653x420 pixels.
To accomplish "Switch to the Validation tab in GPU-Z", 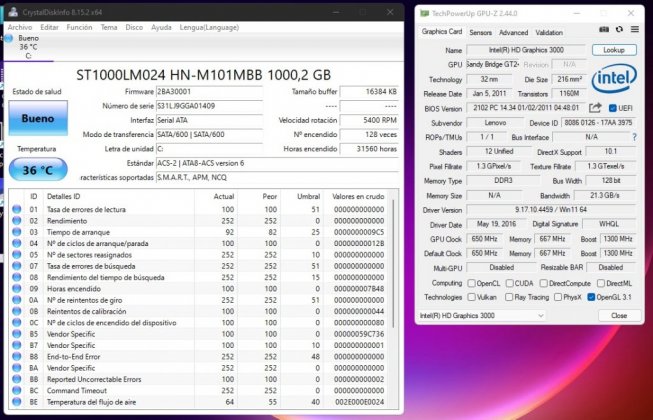I will point(549,32).
